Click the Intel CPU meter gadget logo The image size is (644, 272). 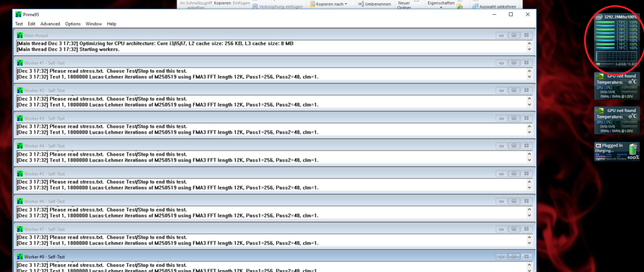pyautogui.click(x=598, y=17)
